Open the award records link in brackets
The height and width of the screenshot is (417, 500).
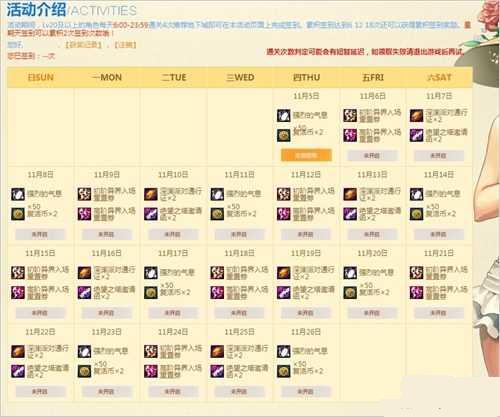click(x=83, y=45)
